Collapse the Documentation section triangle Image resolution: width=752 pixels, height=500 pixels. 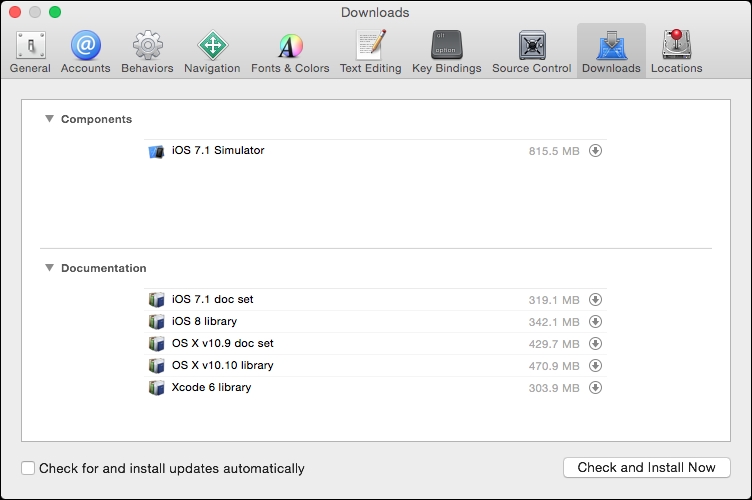tap(49, 268)
